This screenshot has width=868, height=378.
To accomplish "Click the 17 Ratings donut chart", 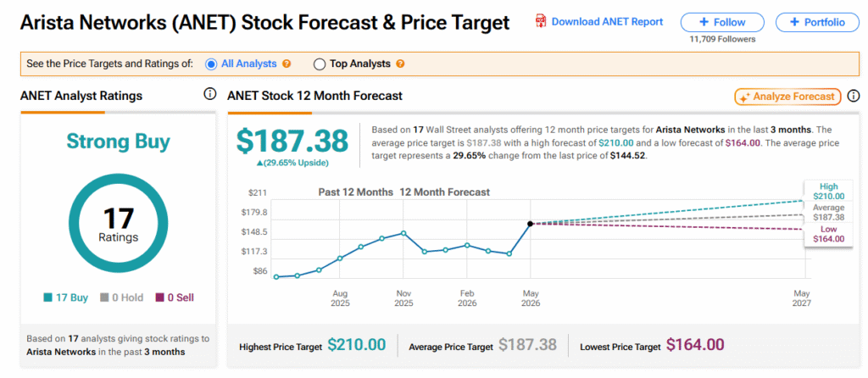I will click(118, 223).
